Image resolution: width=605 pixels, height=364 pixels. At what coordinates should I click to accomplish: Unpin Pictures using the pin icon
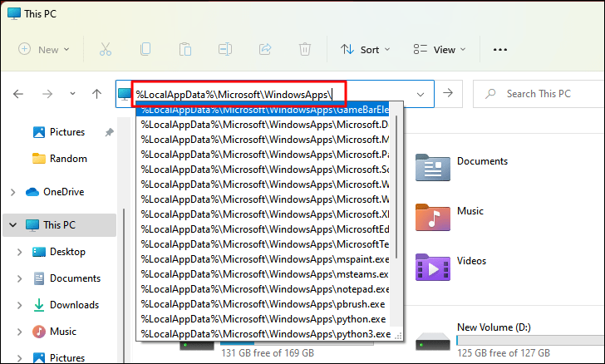(109, 132)
